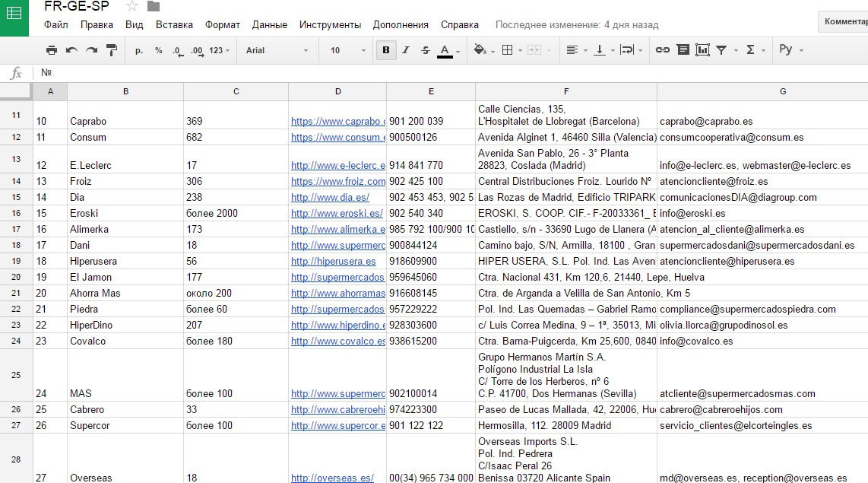Open the 123 number formats dropdown
Viewport: 868px width, 483px height.
(219, 50)
